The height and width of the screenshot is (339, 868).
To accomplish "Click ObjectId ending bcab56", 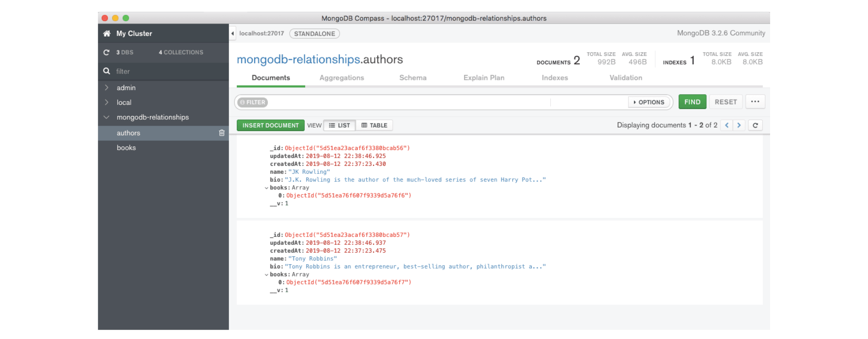I will (347, 148).
